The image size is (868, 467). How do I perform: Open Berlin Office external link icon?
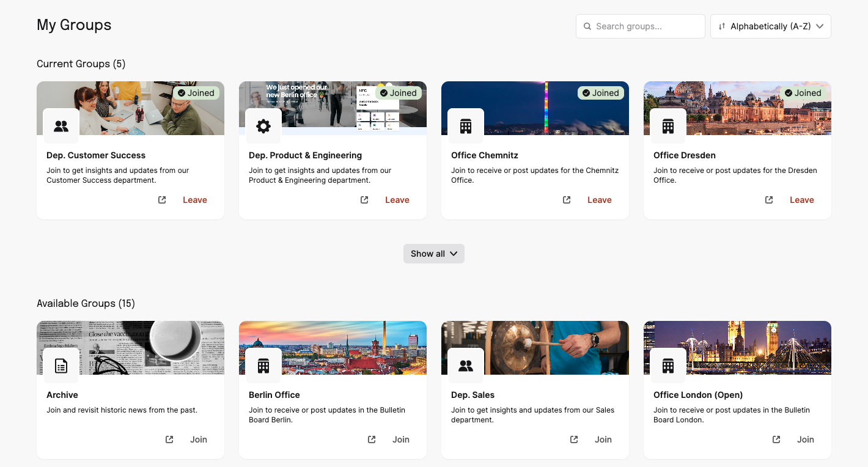(x=372, y=439)
